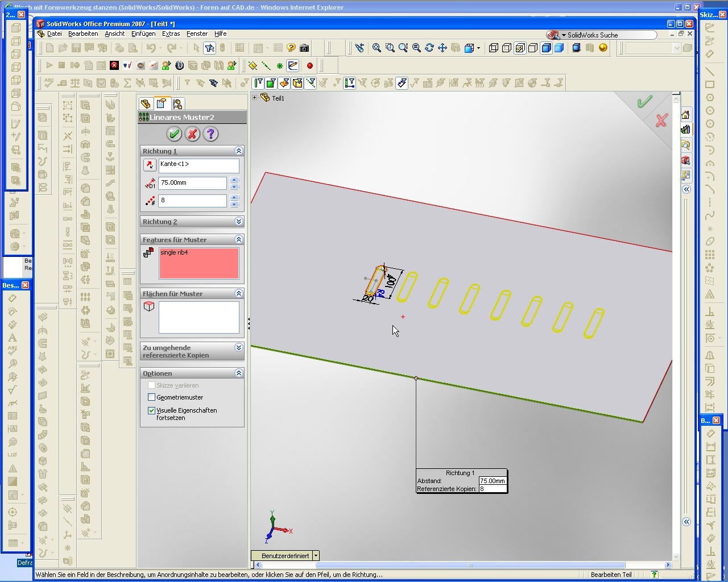Open the Extras menu
This screenshot has height=582, width=728.
tap(171, 34)
